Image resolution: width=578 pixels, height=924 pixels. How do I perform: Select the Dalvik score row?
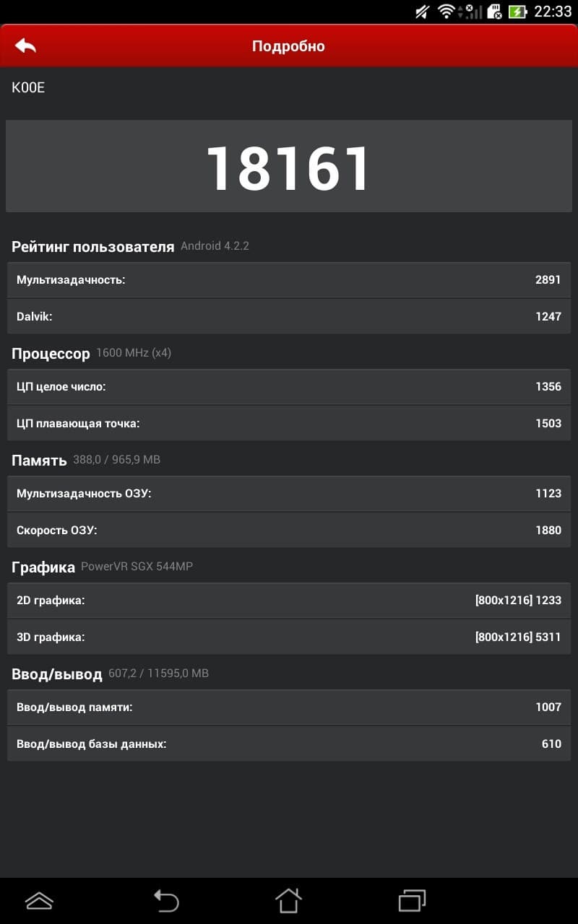[x=289, y=316]
